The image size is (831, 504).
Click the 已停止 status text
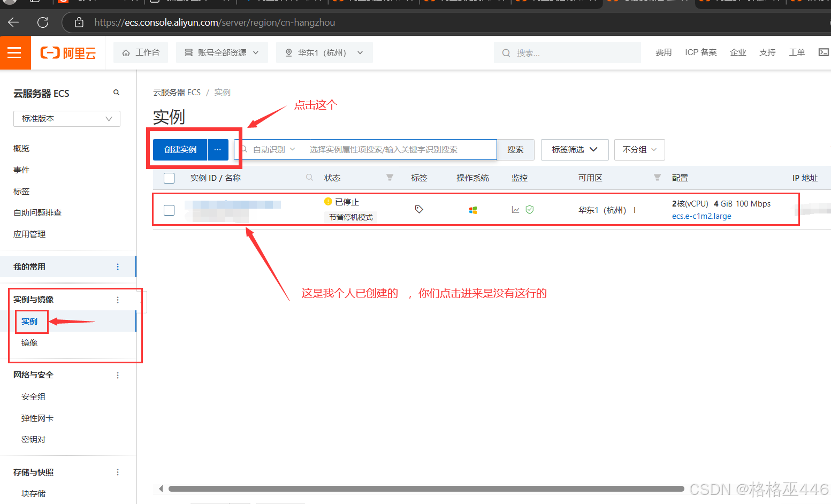(347, 202)
